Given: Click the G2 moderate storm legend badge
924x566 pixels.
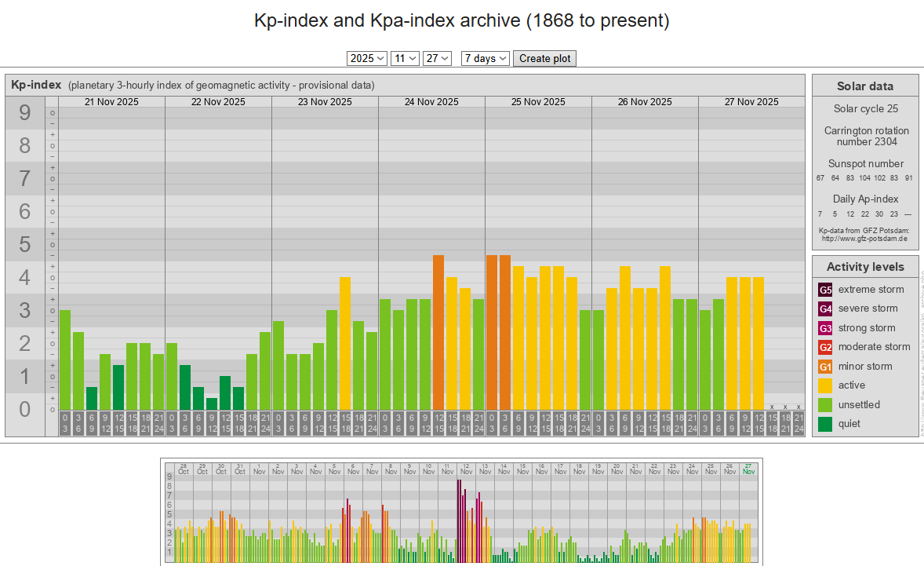Looking at the screenshot, I should (825, 347).
